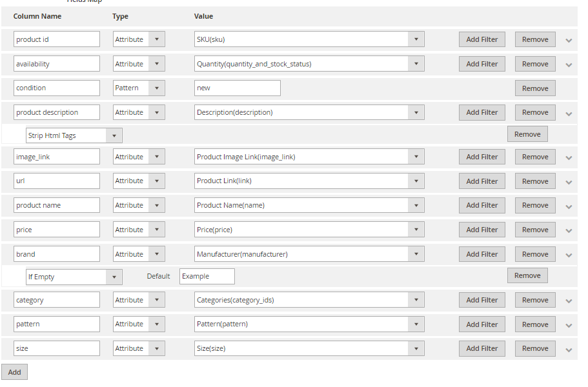Open the Quantity(quantity_and_stock_status) value dropdown
This screenshot has height=387, width=588.
pyautogui.click(x=309, y=64)
